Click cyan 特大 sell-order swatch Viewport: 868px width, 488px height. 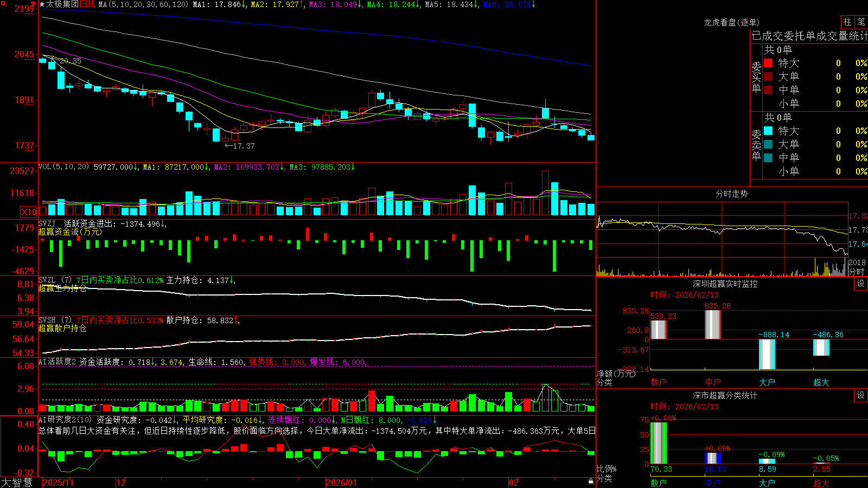click(768, 131)
